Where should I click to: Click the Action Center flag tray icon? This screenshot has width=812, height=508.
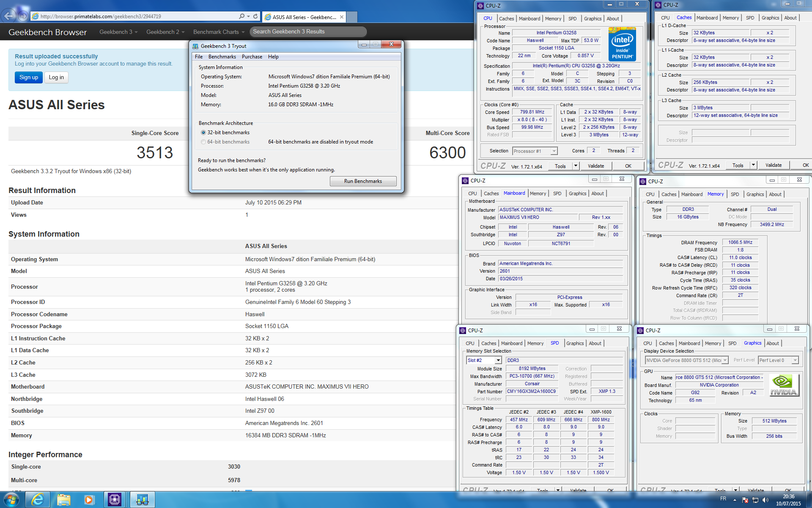click(x=745, y=500)
